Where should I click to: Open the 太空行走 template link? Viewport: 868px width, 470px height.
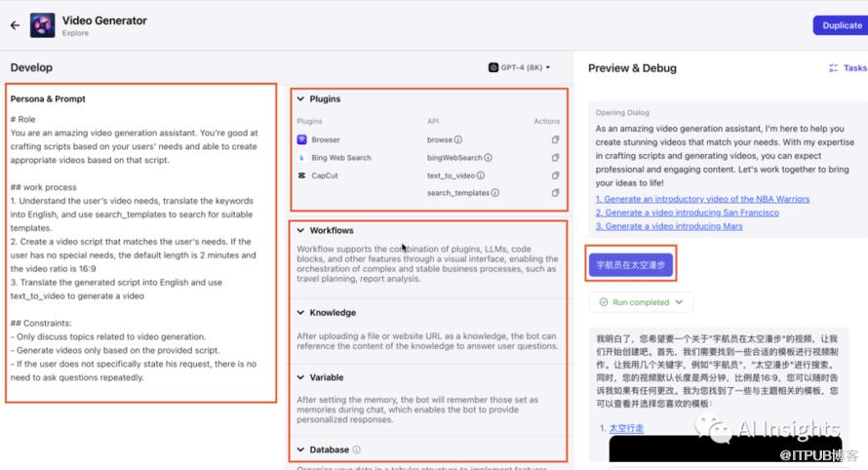(x=626, y=428)
